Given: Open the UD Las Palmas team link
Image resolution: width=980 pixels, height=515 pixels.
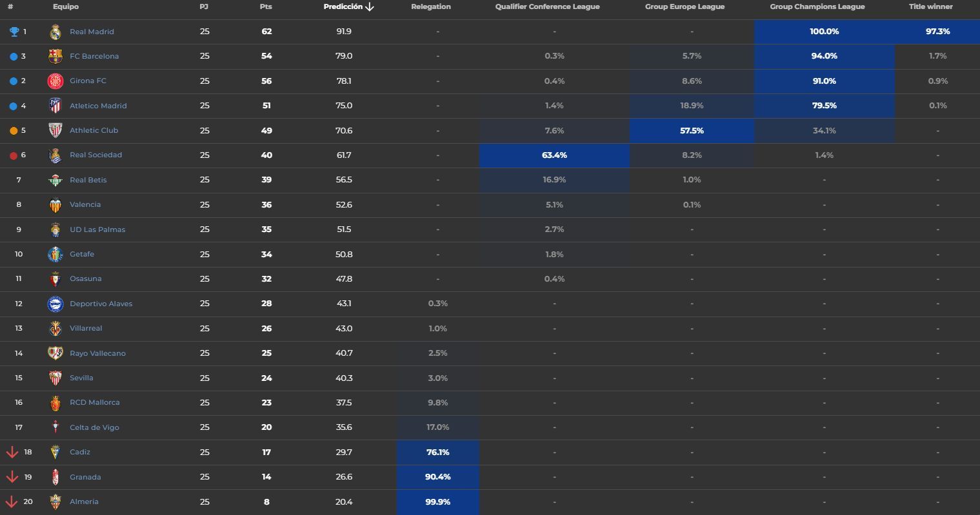Looking at the screenshot, I should pyautogui.click(x=97, y=229).
